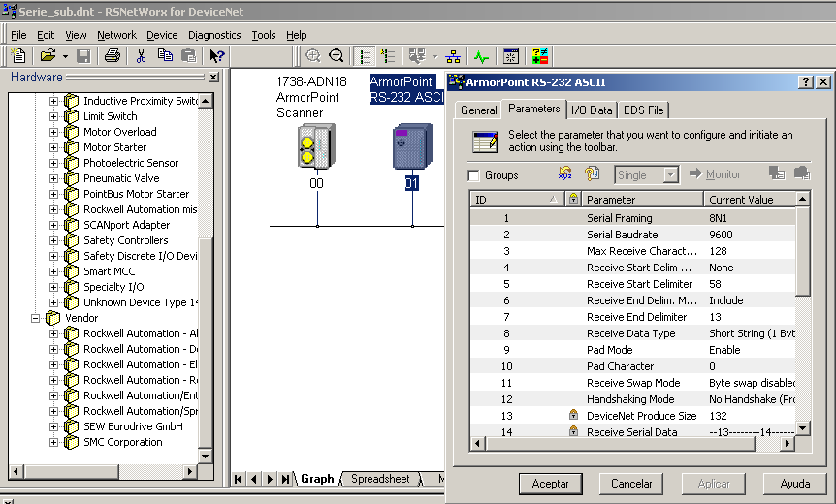Open the Single/All dropdown
This screenshot has width=836, height=504.
pyautogui.click(x=671, y=174)
